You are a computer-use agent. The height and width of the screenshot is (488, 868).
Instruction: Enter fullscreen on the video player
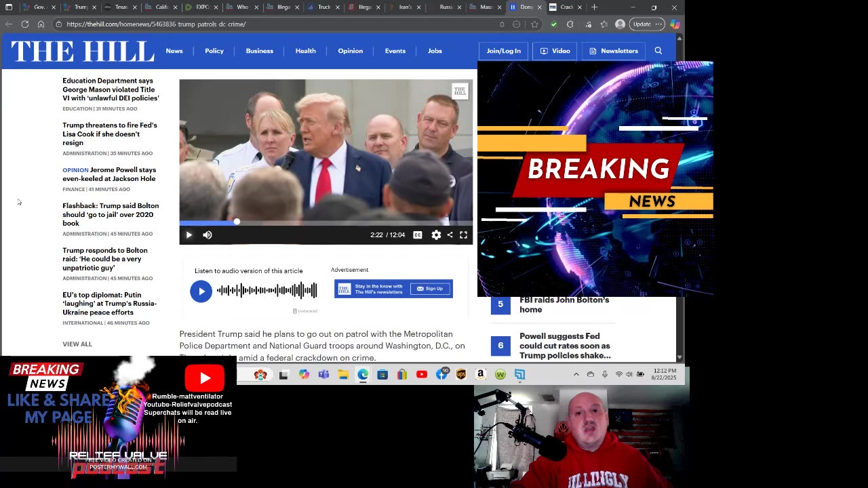[464, 235]
